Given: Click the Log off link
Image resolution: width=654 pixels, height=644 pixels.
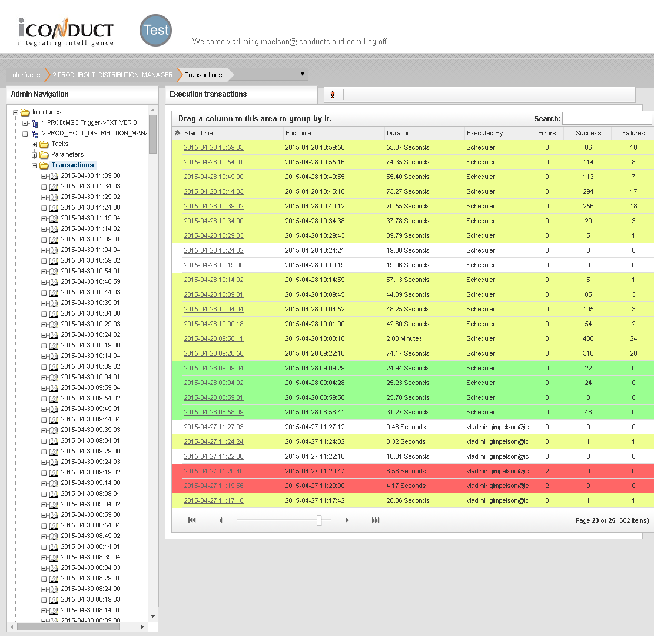Looking at the screenshot, I should (x=375, y=42).
